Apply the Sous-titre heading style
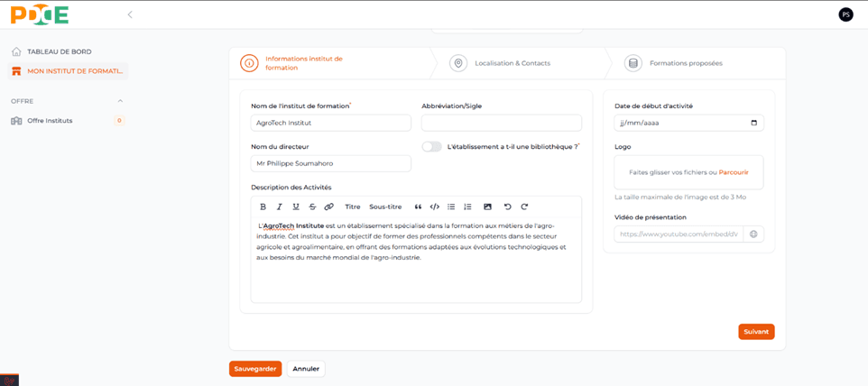This screenshot has width=868, height=386. click(x=385, y=207)
